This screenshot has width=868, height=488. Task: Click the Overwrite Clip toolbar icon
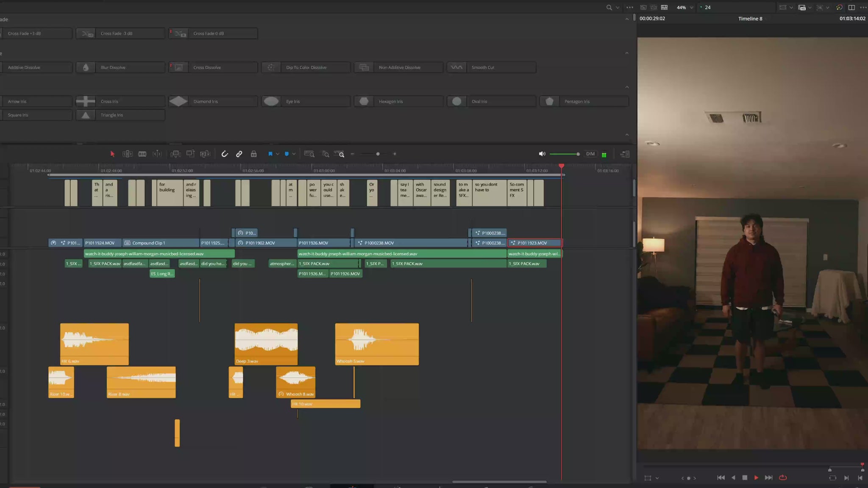[190, 154]
